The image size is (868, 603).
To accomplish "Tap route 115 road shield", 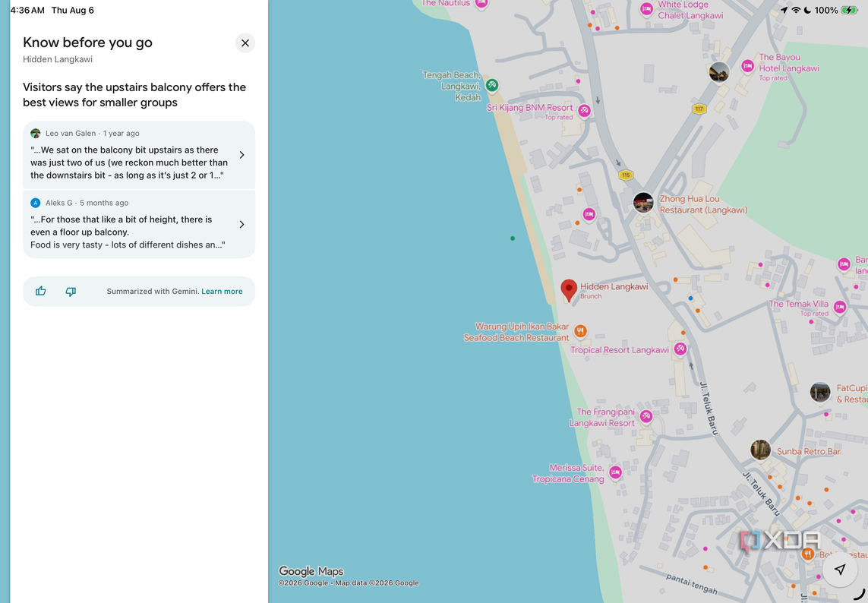I will 626,175.
